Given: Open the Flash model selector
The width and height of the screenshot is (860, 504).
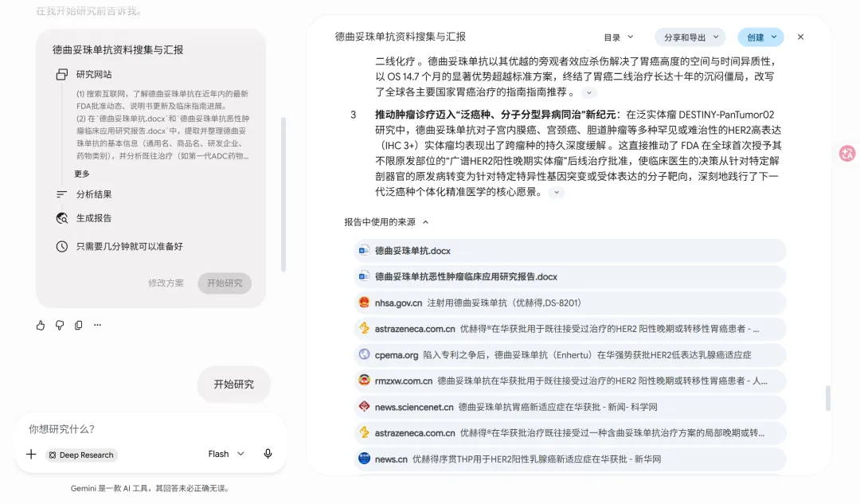Looking at the screenshot, I should click(x=226, y=454).
